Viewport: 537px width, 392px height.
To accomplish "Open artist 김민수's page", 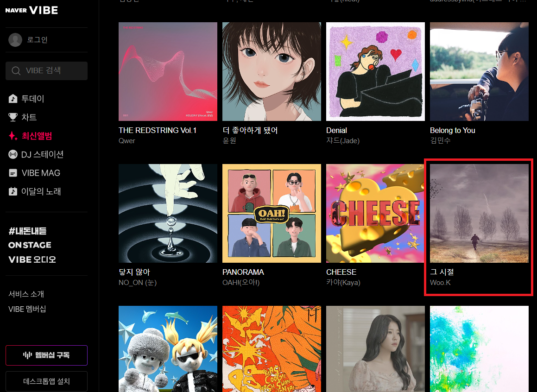I will click(x=440, y=141).
